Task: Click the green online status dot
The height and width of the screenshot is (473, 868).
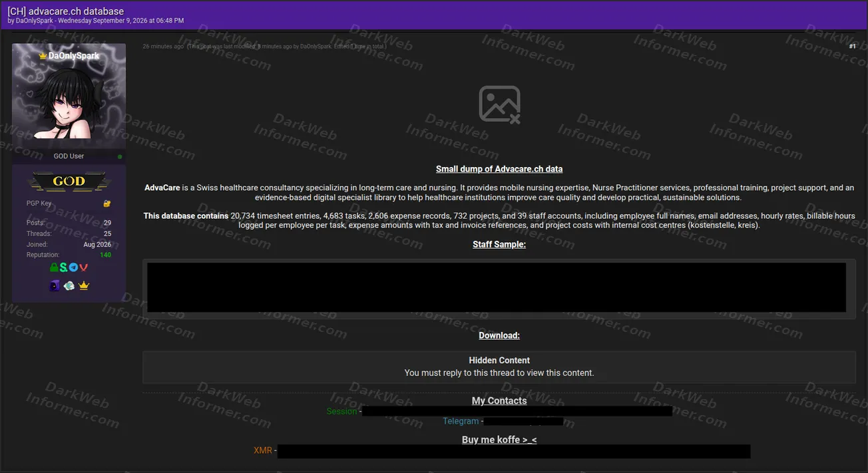Action: coord(120,156)
